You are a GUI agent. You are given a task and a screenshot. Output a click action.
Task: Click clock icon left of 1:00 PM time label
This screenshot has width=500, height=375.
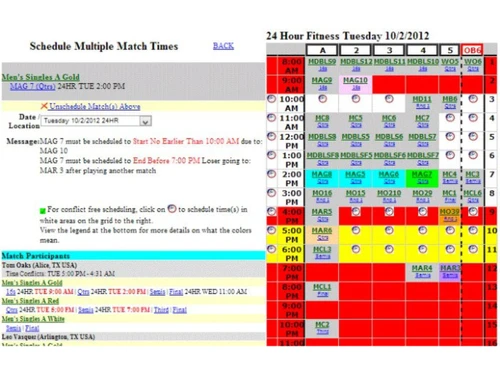[x=272, y=155]
